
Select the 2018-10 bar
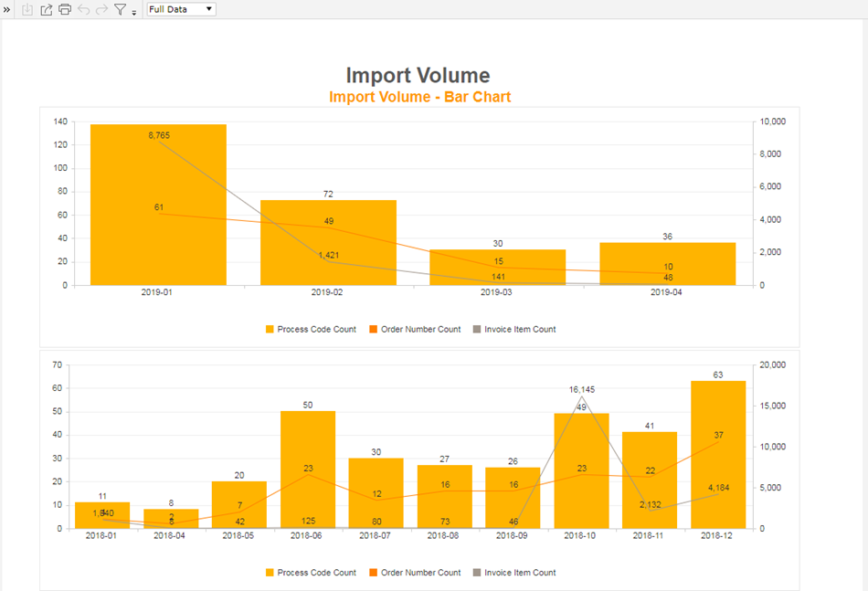(x=581, y=471)
